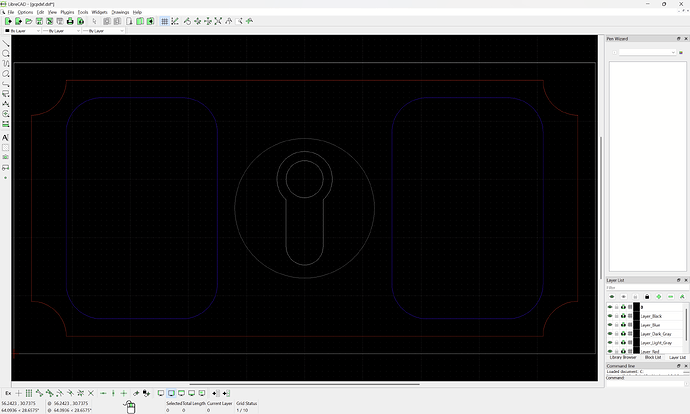The image size is (690, 414).
Task: Click the Exclusive snap mode Ex icon
Action: click(8, 393)
